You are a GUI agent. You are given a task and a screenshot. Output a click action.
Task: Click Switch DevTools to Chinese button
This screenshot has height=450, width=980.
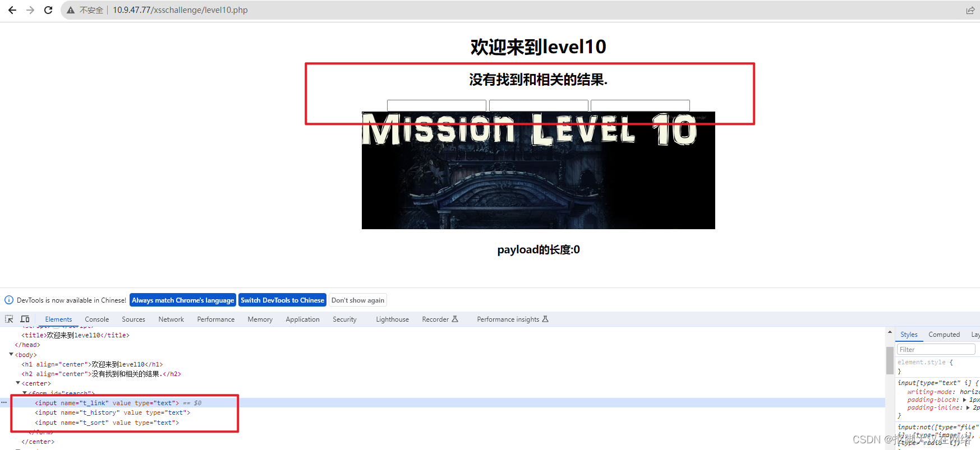tap(282, 300)
